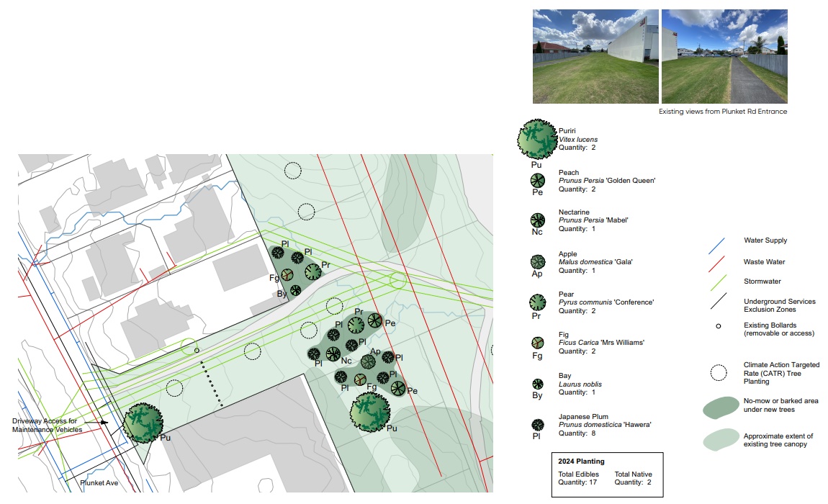This screenshot has width=828, height=504.
Task: Select the Apple tree legend icon
Action: pos(537,261)
